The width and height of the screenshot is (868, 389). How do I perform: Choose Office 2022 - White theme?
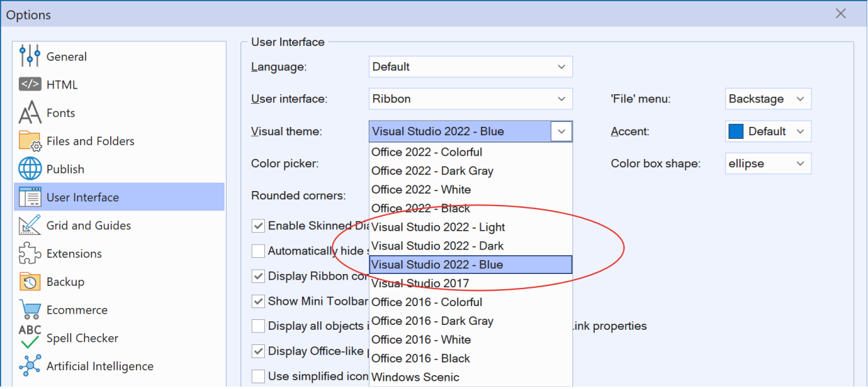[471, 190]
